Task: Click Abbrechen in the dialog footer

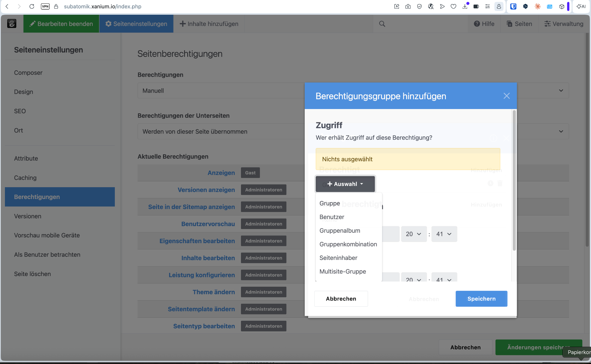Action: 341,299
